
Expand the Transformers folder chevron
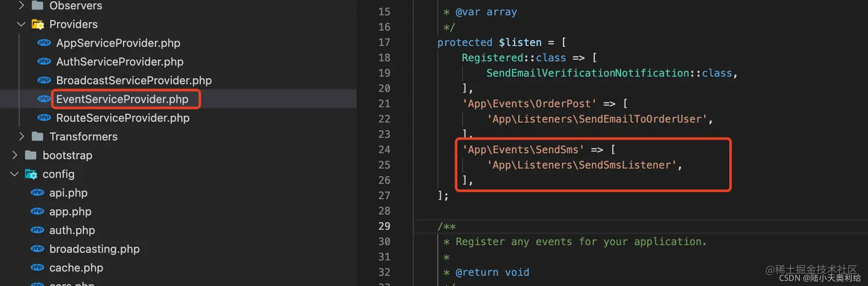[x=21, y=137]
